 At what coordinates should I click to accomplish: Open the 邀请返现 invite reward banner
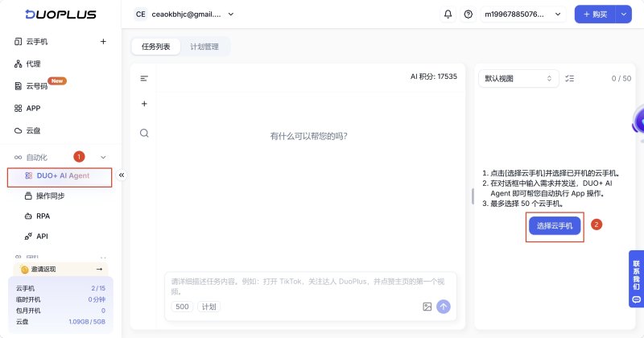(61, 269)
